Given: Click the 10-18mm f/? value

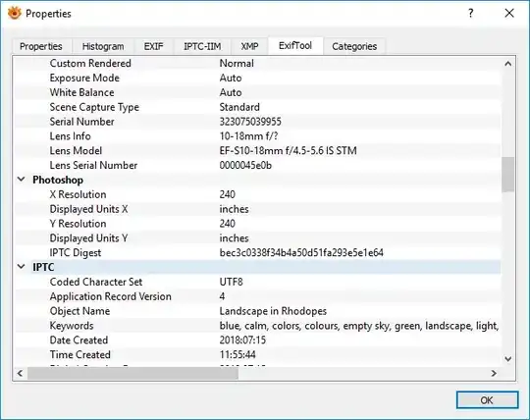Looking at the screenshot, I should (x=248, y=136).
